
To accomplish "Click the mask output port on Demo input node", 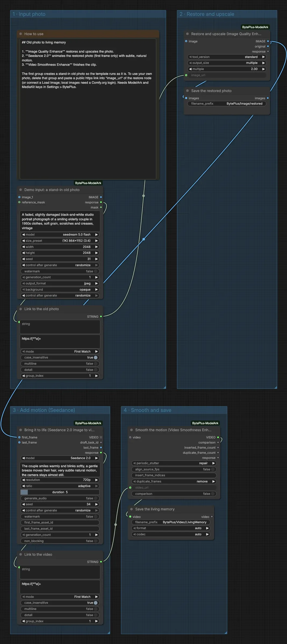I will tap(101, 207).
